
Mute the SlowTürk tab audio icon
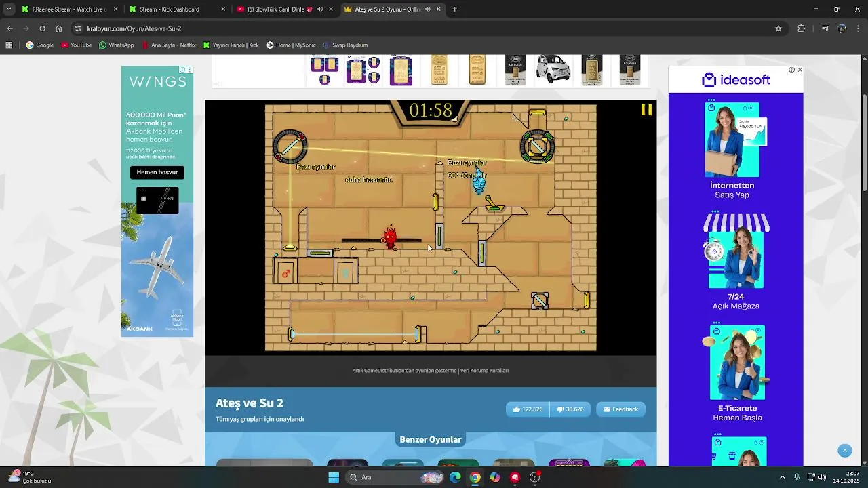pyautogui.click(x=319, y=9)
